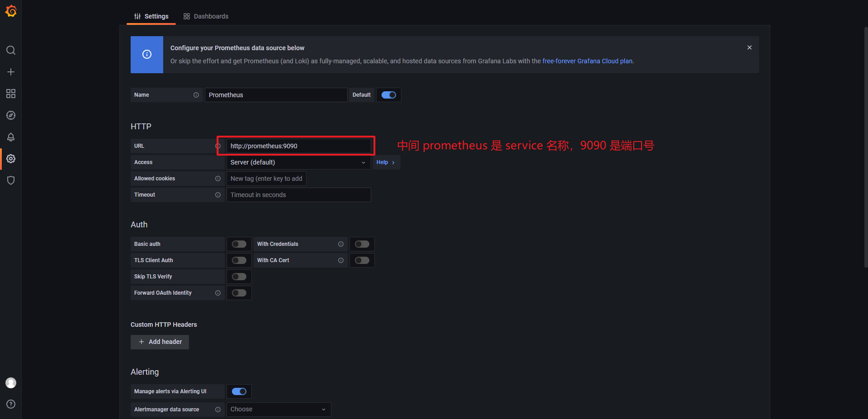868x419 pixels.
Task: Open the Grafana home logo
Action: (11, 11)
